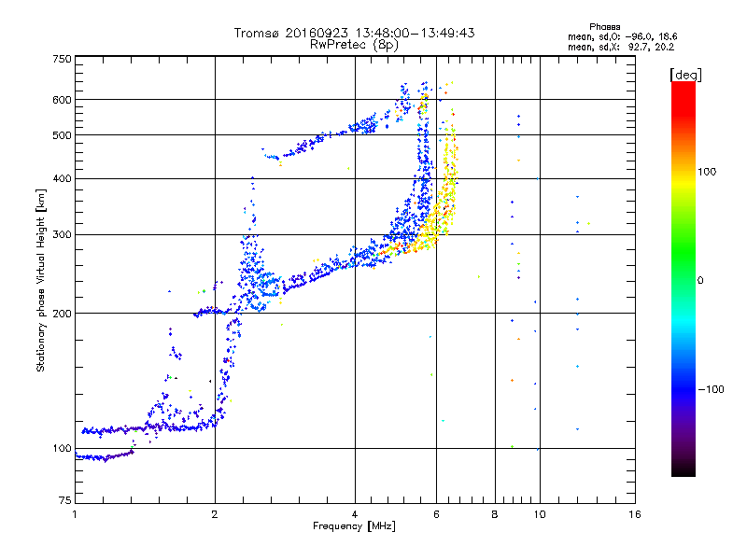Click the x-axis label '10'
747x560 pixels.
(x=540, y=514)
